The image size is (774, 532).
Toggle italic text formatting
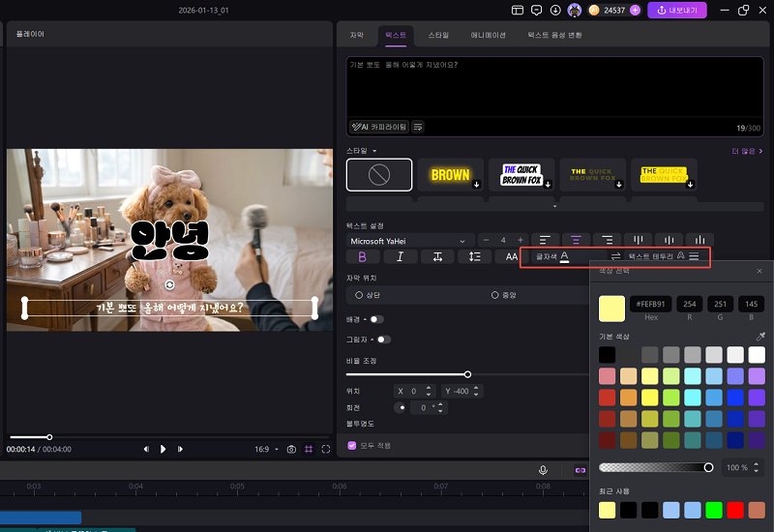click(x=400, y=256)
